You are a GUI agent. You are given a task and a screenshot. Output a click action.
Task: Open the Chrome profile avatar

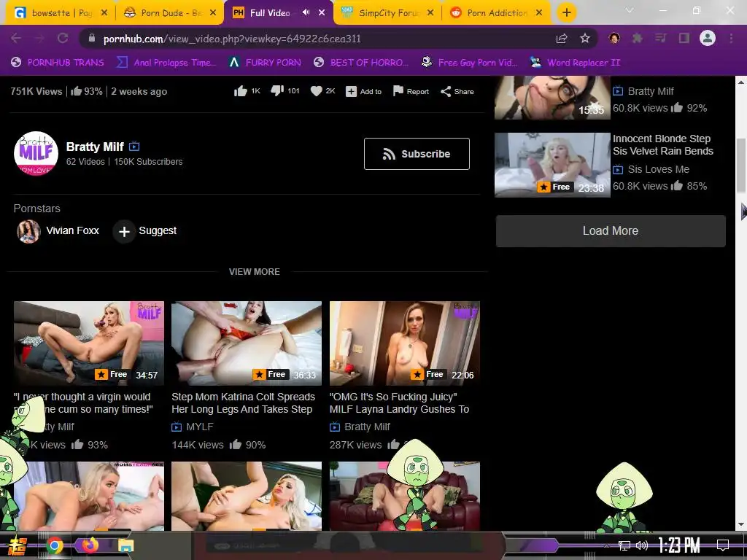coord(708,38)
